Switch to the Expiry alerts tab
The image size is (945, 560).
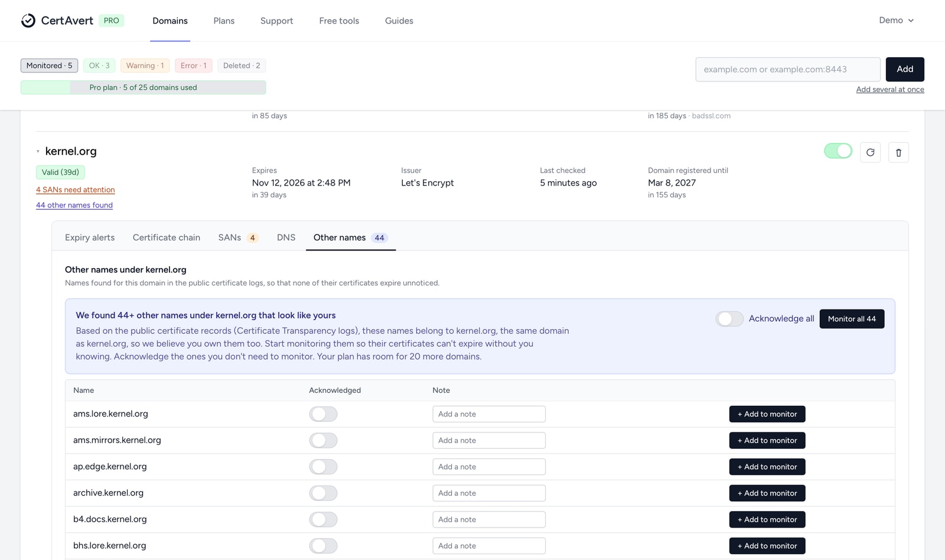point(90,237)
